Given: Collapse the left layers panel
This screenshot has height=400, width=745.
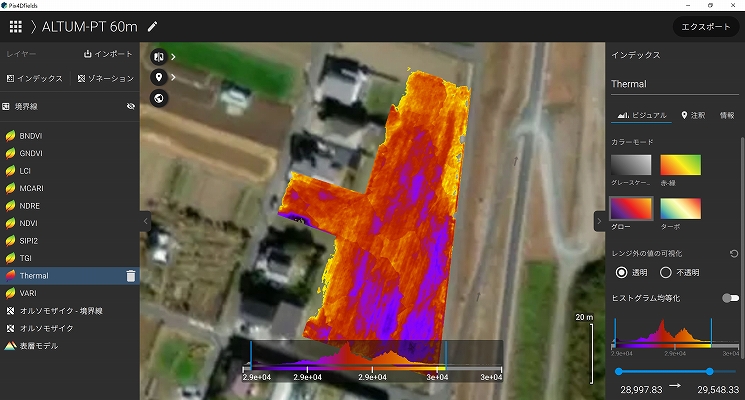Looking at the screenshot, I should pos(145,221).
